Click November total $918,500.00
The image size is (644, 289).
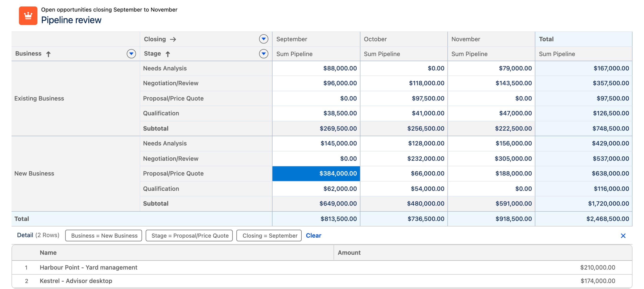point(491,219)
